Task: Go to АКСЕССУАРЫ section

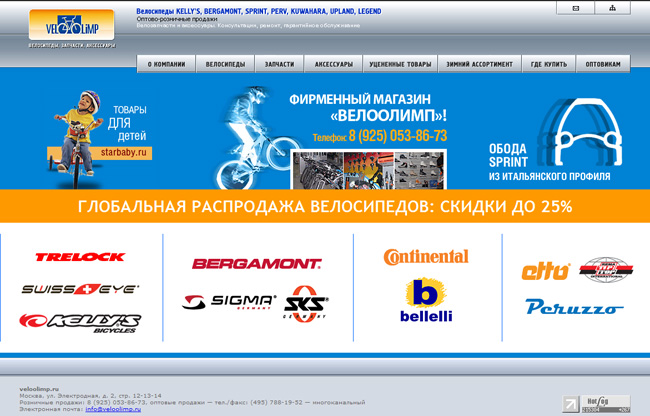Action: pyautogui.click(x=334, y=64)
